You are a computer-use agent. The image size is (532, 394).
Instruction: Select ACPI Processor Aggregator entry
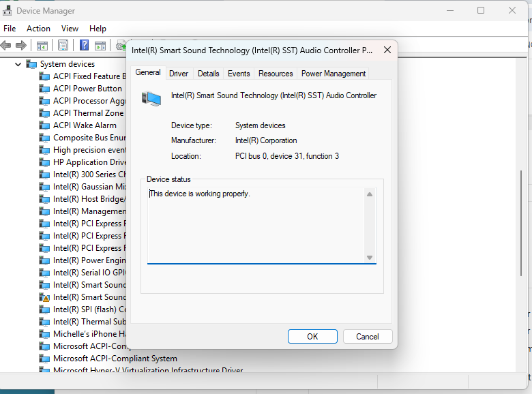(x=89, y=101)
